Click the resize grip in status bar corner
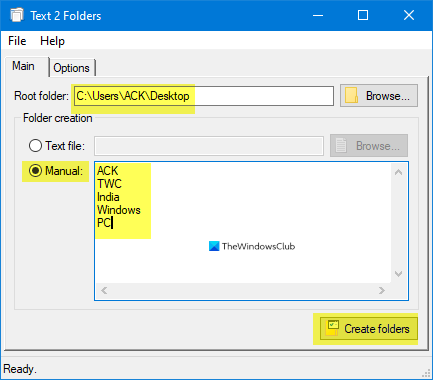433x380 pixels. coord(427,374)
